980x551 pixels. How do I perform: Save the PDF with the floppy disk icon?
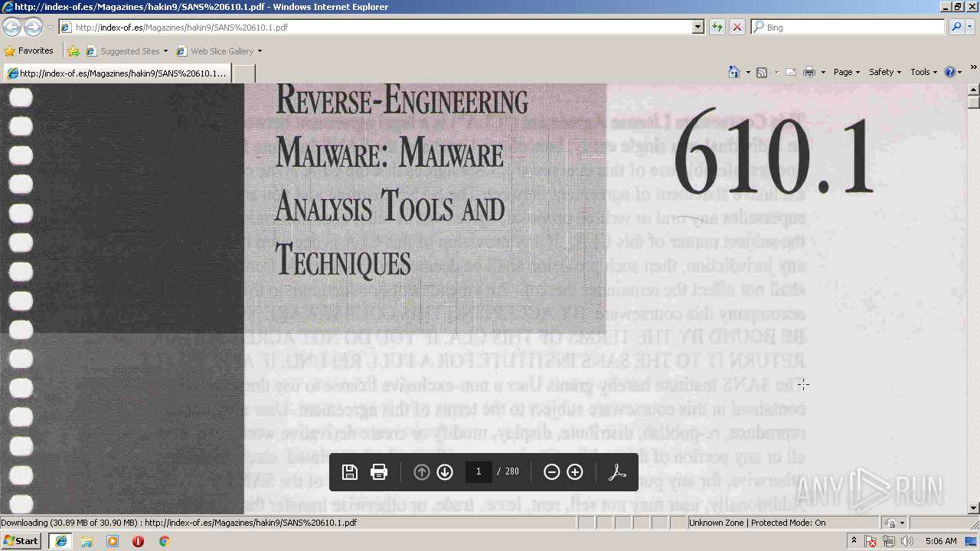(350, 472)
